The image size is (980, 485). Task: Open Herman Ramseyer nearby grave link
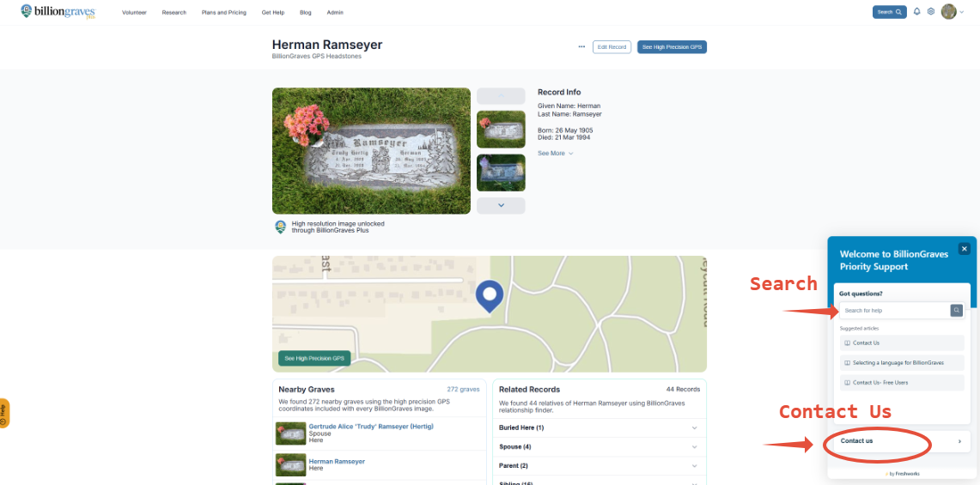(337, 461)
